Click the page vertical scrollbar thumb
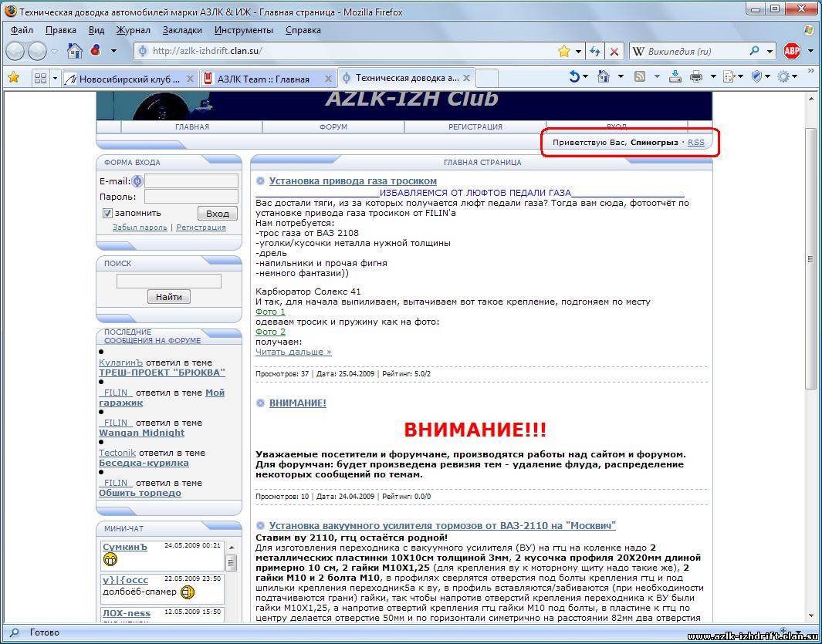 (x=810, y=259)
